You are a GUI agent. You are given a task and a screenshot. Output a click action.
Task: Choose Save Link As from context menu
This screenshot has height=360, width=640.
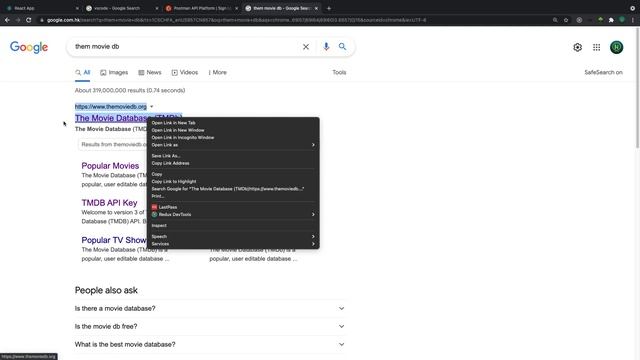click(233, 156)
